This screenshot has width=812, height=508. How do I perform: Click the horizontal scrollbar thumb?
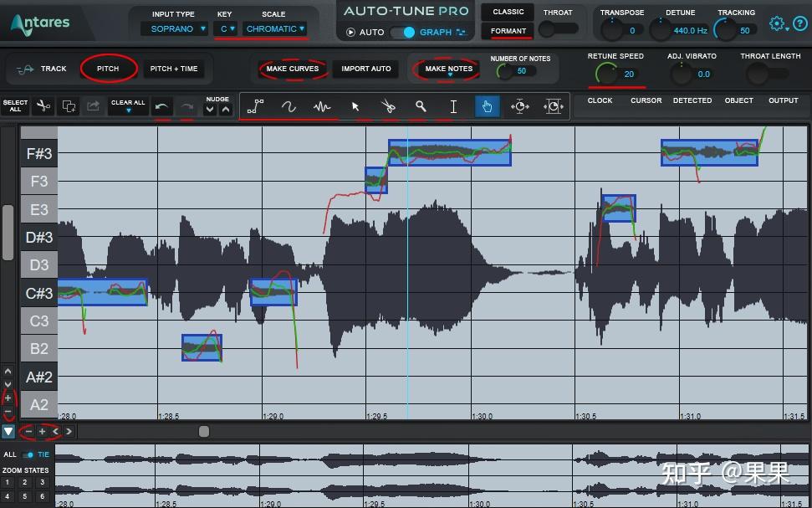click(204, 431)
